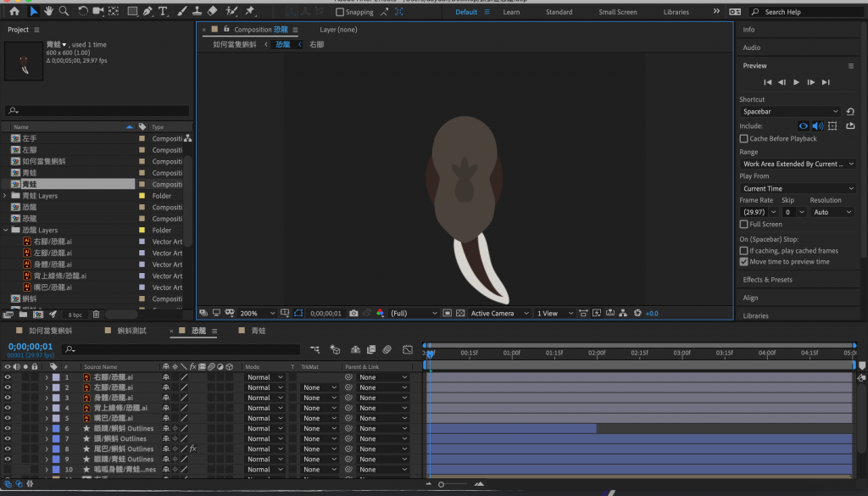Viewport: 868px width, 496px height.
Task: Select the Puppet Pin tool
Action: click(x=250, y=12)
